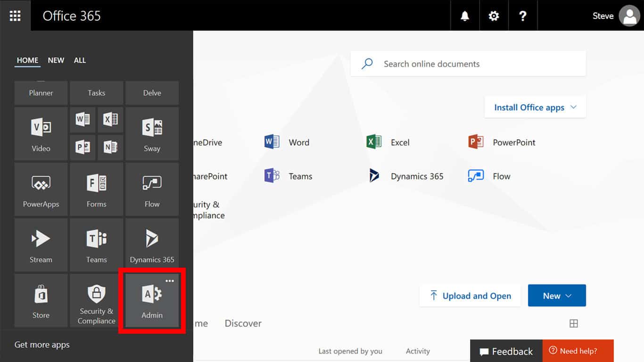
Task: Expand the New document dropdown
Action: coord(557,296)
